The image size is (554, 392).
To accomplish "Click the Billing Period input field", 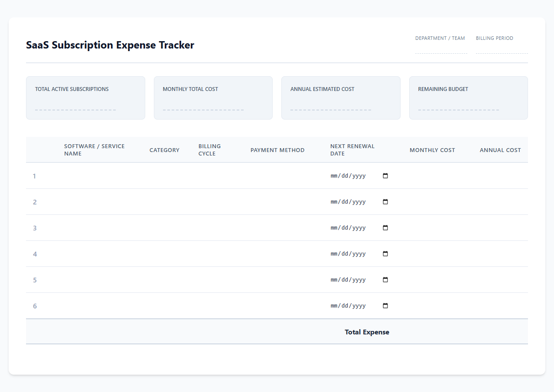I will pyautogui.click(x=502, y=48).
